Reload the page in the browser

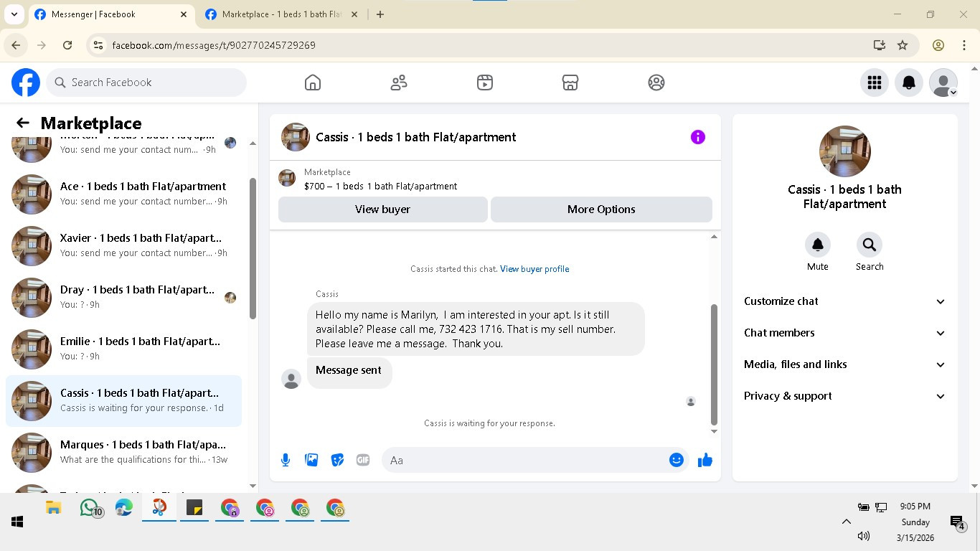tap(67, 45)
